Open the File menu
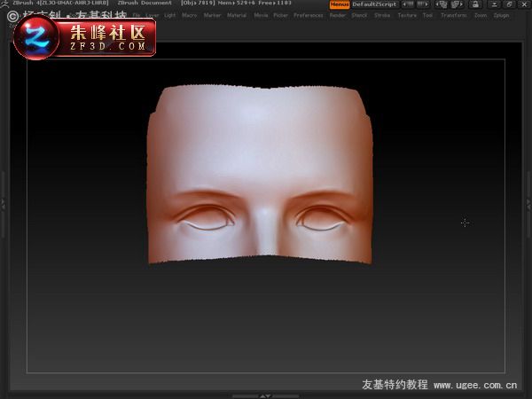Screen dimensions: 532x399 [x=137, y=15]
